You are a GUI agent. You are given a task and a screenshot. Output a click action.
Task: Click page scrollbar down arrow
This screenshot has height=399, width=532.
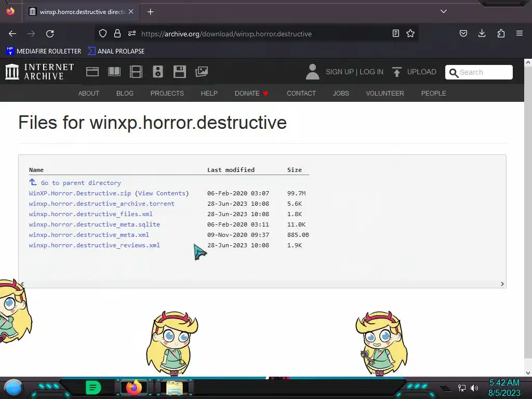point(528,373)
